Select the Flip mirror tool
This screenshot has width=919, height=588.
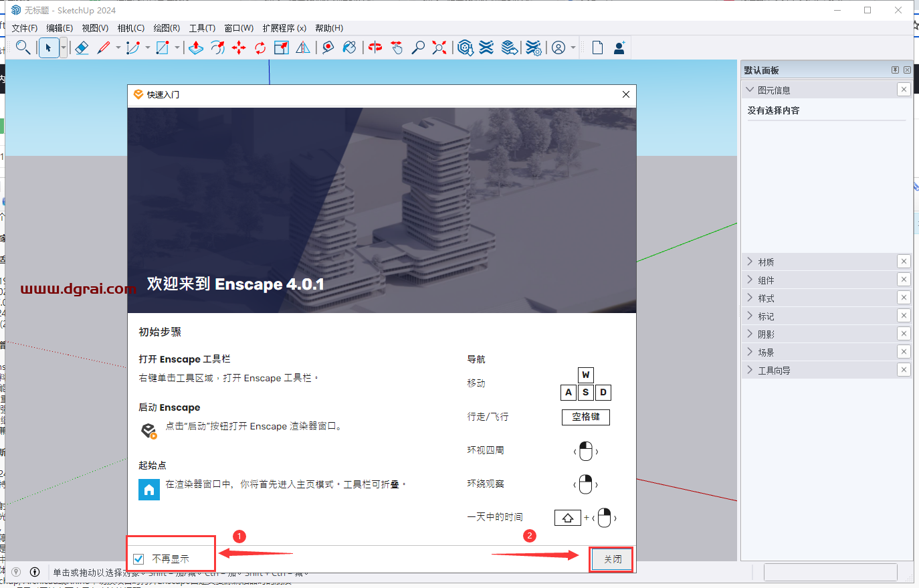point(303,47)
